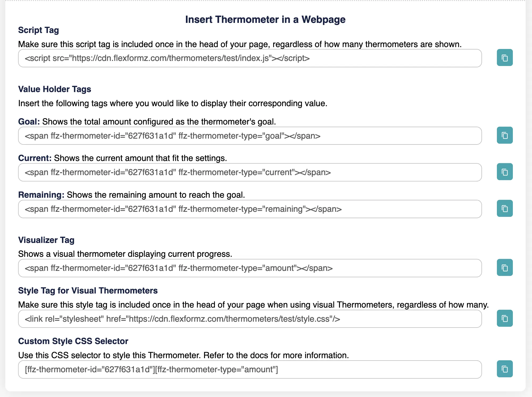The width and height of the screenshot is (532, 397).
Task: Click the CSS selector code field
Action: pyautogui.click(x=250, y=370)
